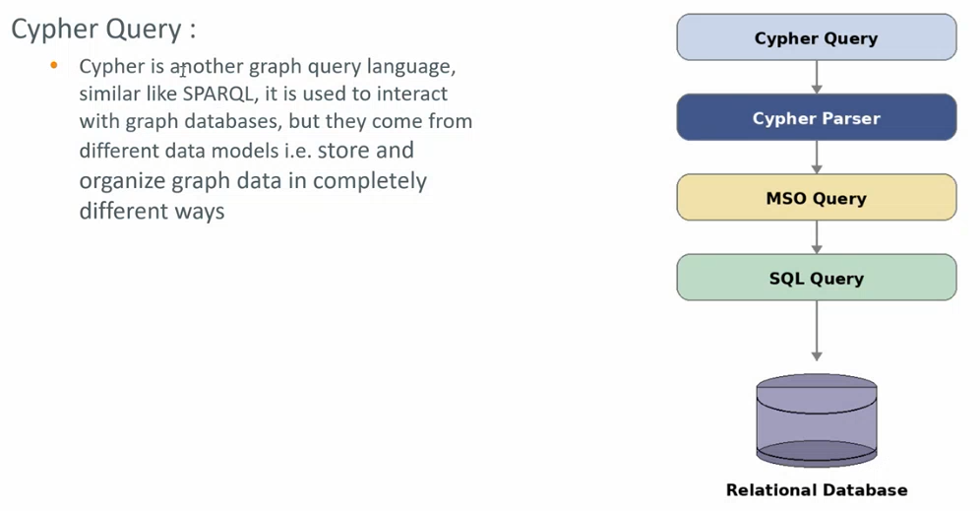The height and width of the screenshot is (511, 980).
Task: Click the yellow MSO Query box
Action: (817, 198)
